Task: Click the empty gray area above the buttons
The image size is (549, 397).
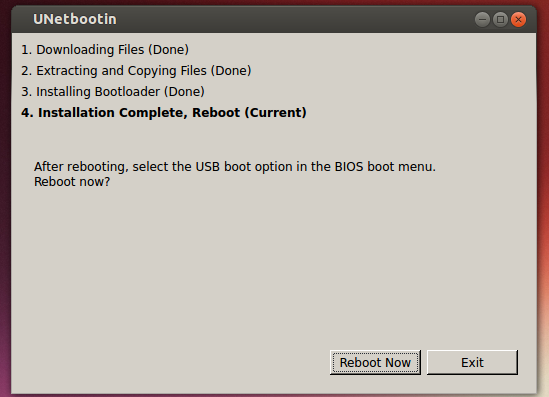Action: (x=273, y=266)
